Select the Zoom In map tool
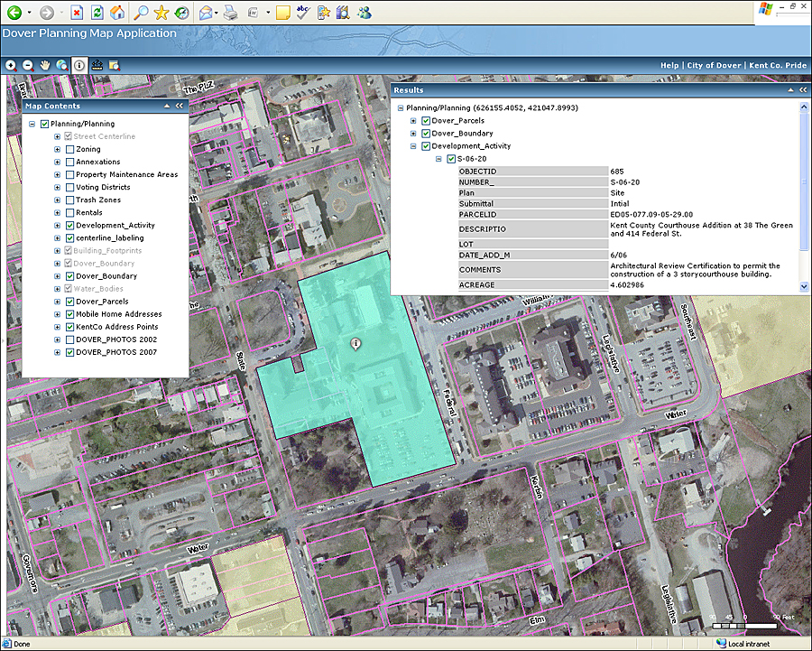 [x=11, y=66]
